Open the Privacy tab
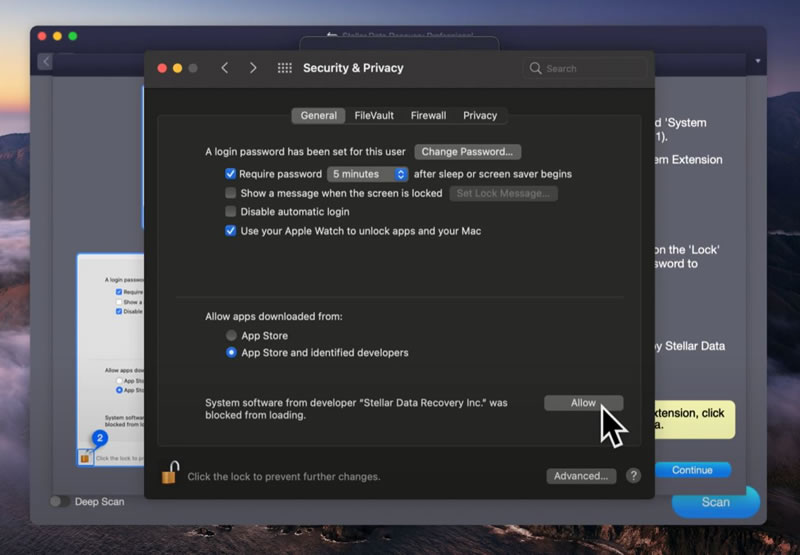800x555 pixels. [x=480, y=116]
